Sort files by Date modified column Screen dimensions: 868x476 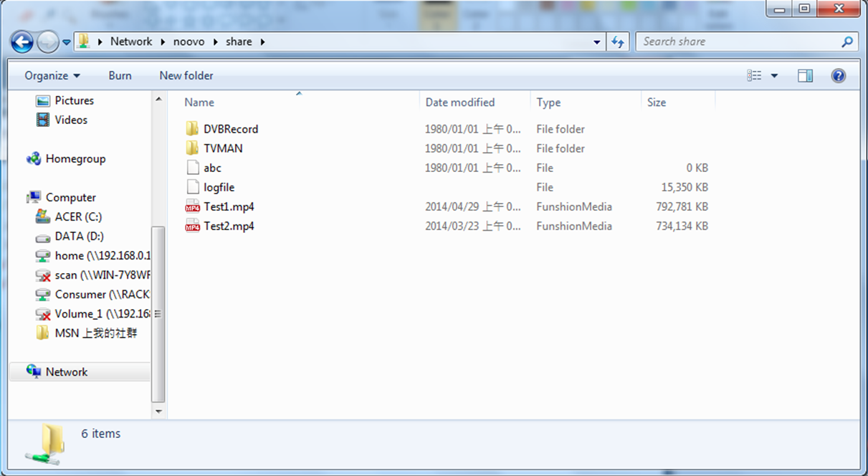pyautogui.click(x=460, y=103)
